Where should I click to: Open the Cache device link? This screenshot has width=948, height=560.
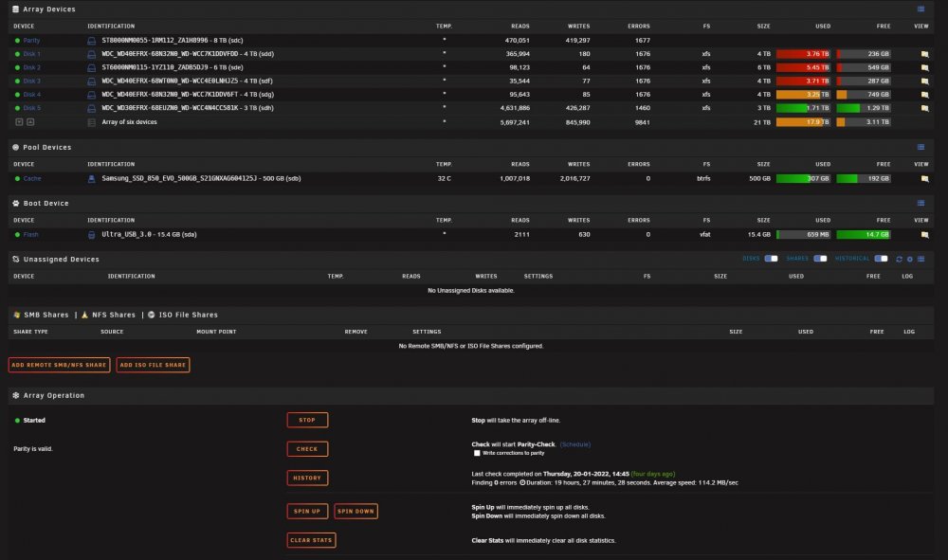click(32, 179)
